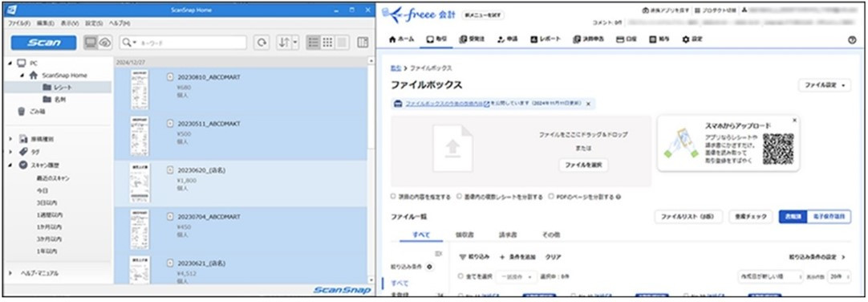This screenshot has height=302, width=868.
Task: Collapse the スキャン履歴 tree node
Action: coord(10,165)
